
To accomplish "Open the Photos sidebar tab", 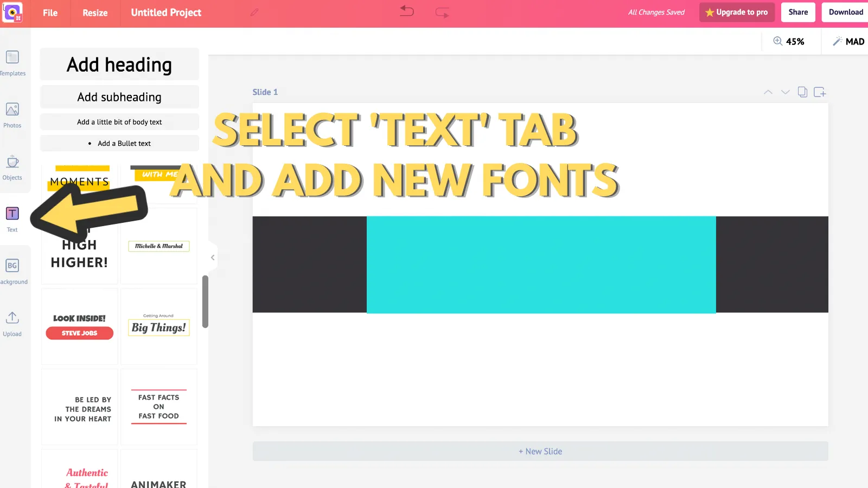I will [12, 115].
